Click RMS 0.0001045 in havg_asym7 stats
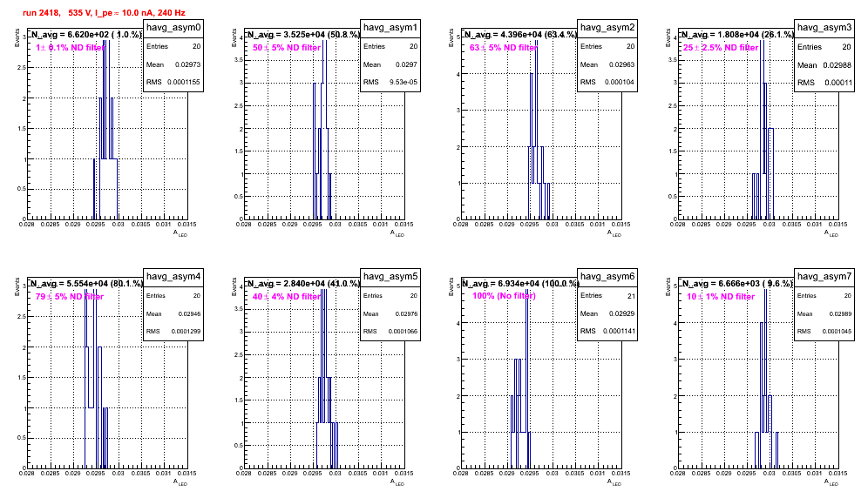The width and height of the screenshot is (868, 498). 824,331
